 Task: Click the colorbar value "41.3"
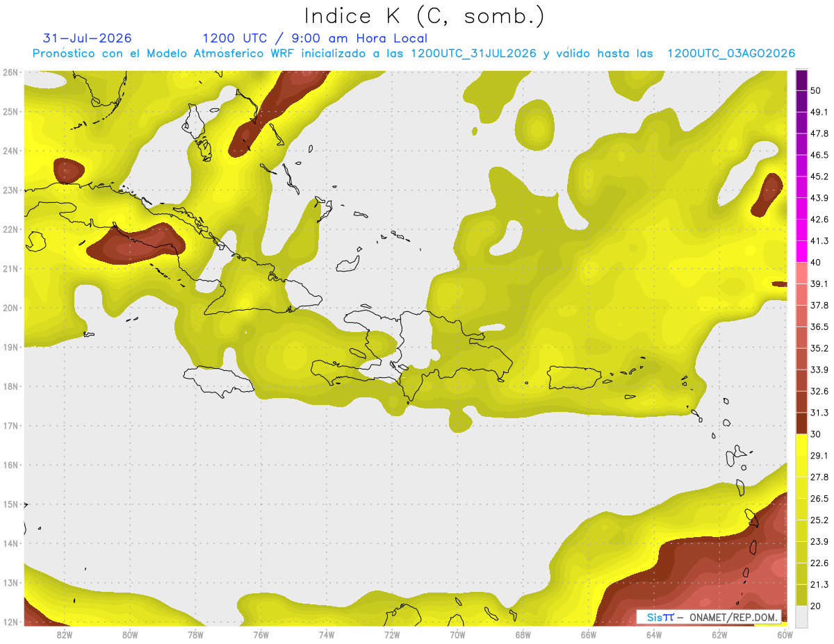point(819,241)
